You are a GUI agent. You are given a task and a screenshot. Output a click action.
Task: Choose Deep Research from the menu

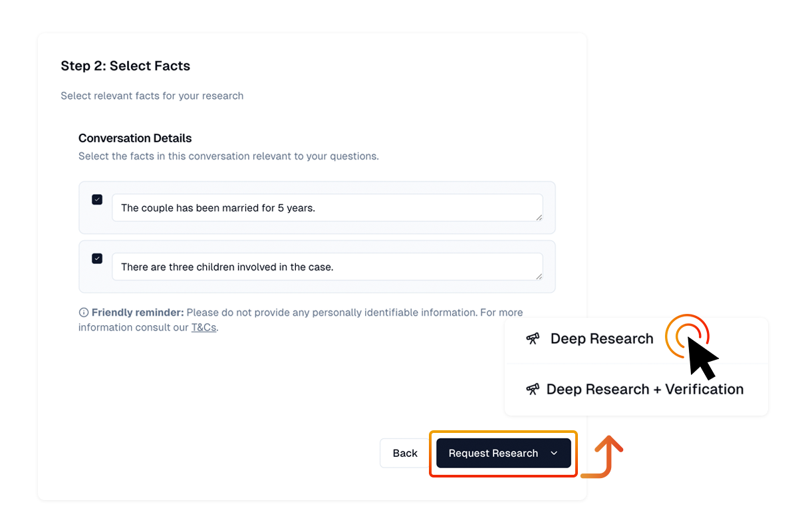pyautogui.click(x=601, y=338)
